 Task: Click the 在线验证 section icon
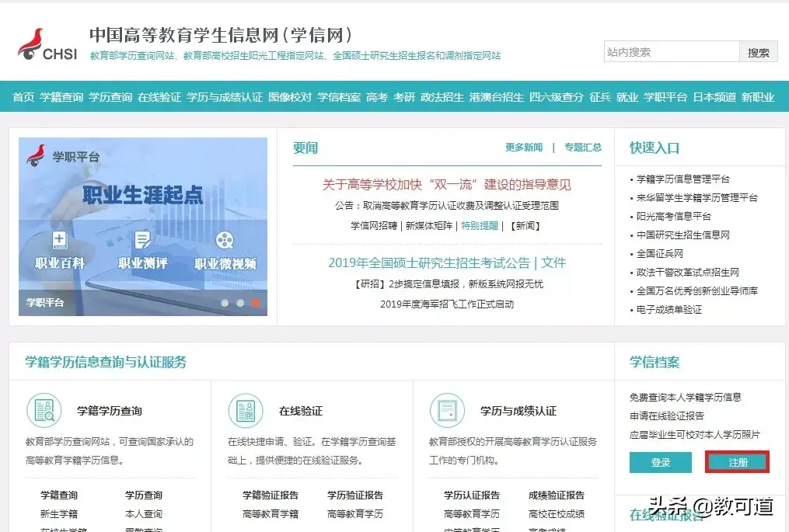point(246,411)
